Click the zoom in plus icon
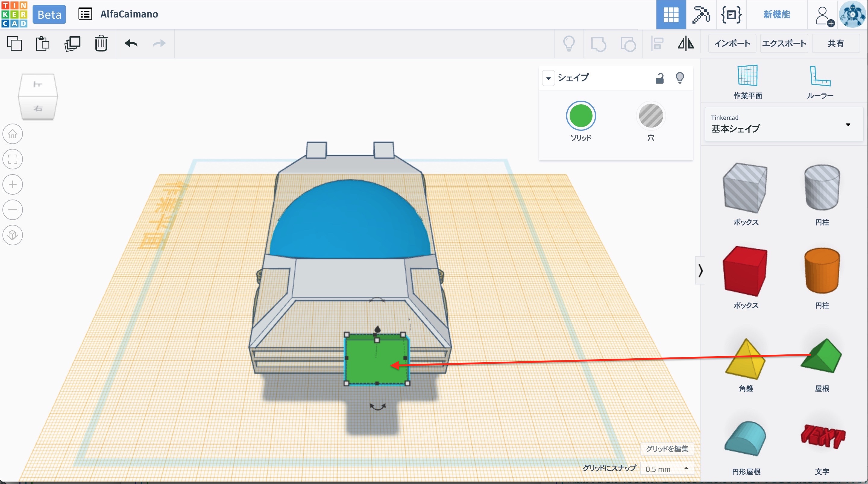868x484 pixels. tap(13, 185)
